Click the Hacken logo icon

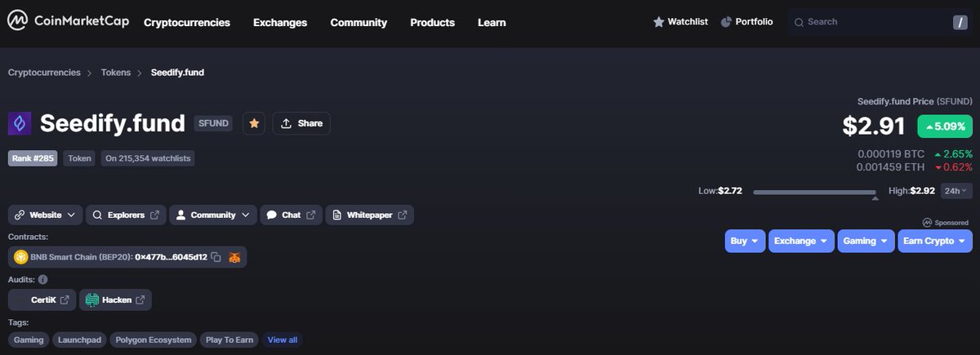92,300
